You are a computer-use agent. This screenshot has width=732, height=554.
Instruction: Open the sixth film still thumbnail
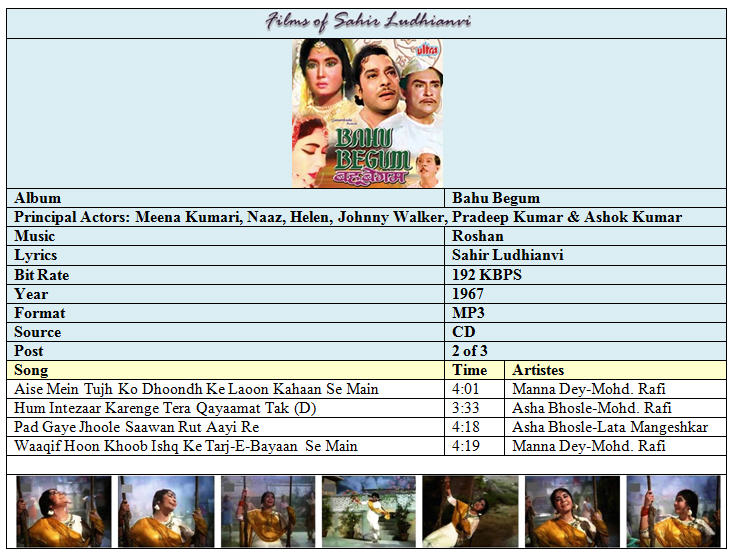click(x=572, y=512)
